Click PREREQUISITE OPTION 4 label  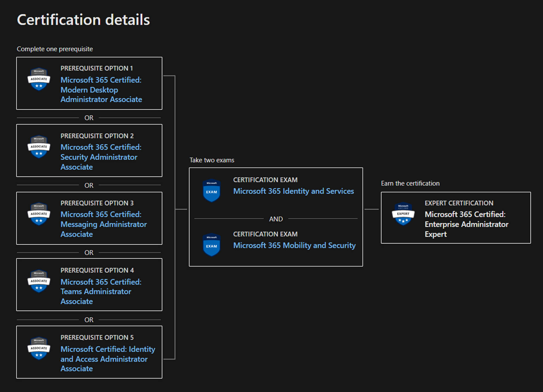pyautogui.click(x=97, y=270)
